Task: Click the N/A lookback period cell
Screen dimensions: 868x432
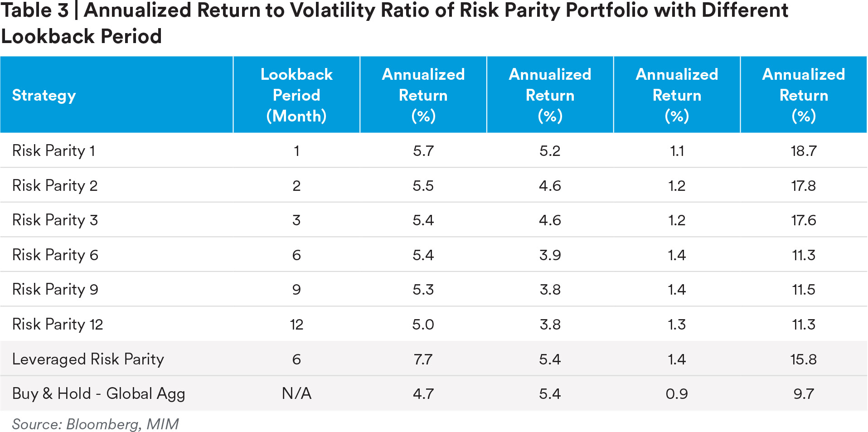Action: pos(296,393)
